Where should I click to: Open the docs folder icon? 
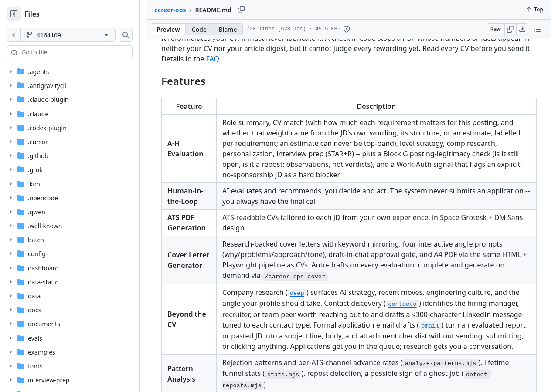point(21,310)
